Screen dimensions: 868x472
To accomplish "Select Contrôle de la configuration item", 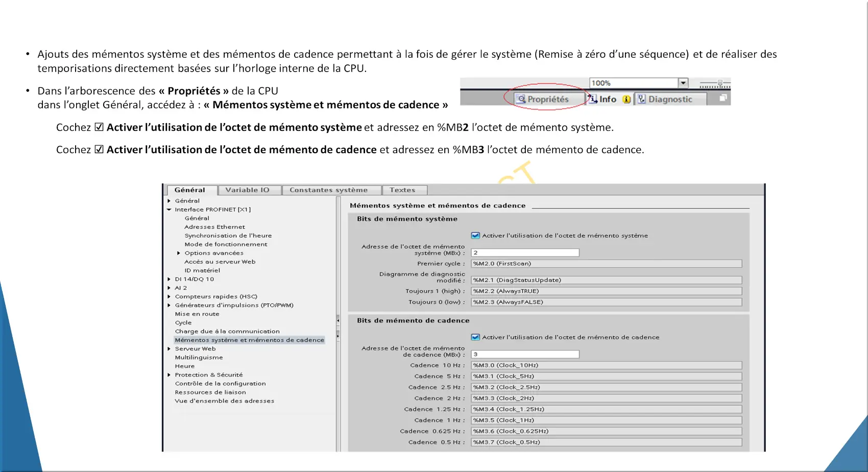I will click(221, 384).
